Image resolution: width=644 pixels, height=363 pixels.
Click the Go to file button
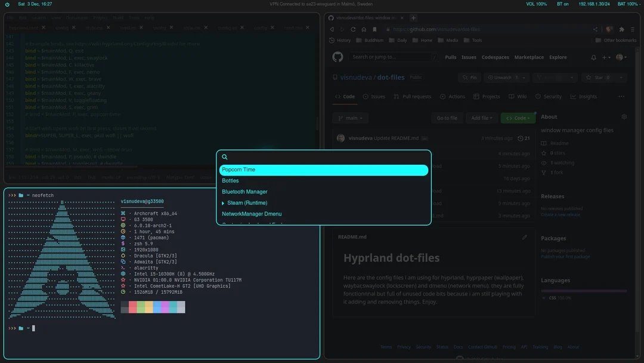(x=447, y=118)
